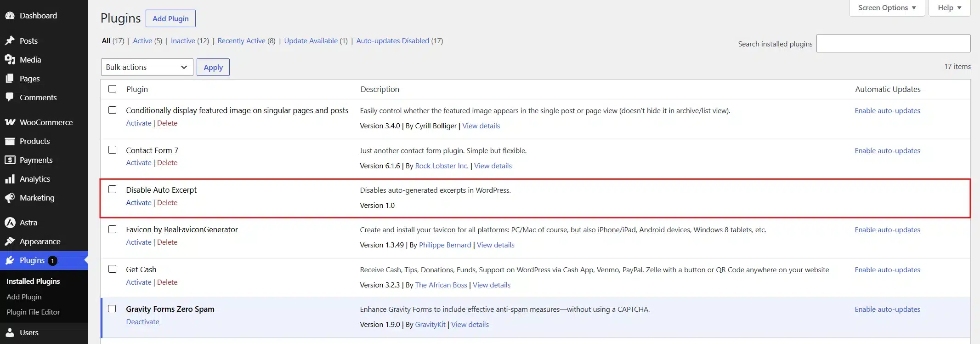Open the Bulk actions dropdown
The image size is (980, 344).
pyautogui.click(x=147, y=67)
